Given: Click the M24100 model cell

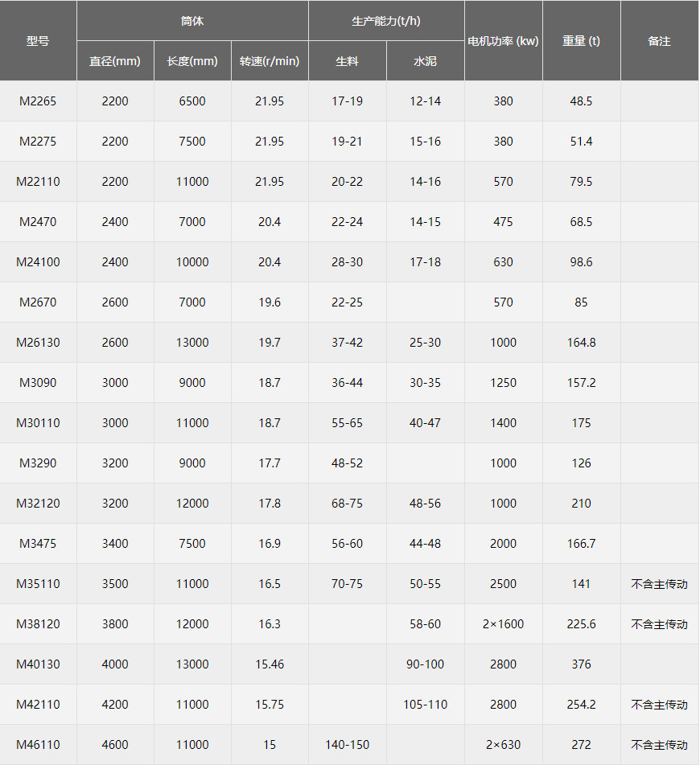Looking at the screenshot, I should 38,262.
